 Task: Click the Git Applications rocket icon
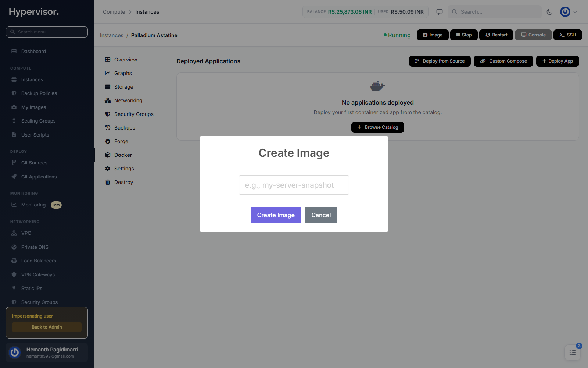pyautogui.click(x=14, y=177)
